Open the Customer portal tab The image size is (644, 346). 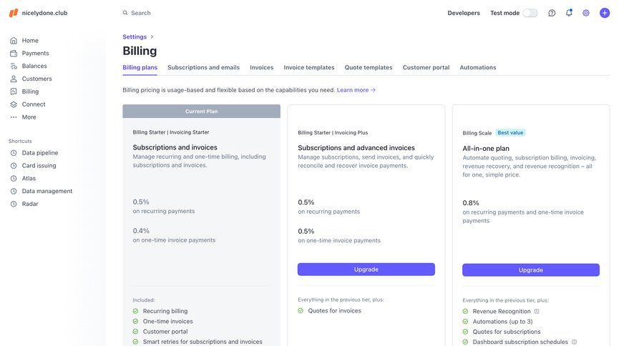point(426,67)
